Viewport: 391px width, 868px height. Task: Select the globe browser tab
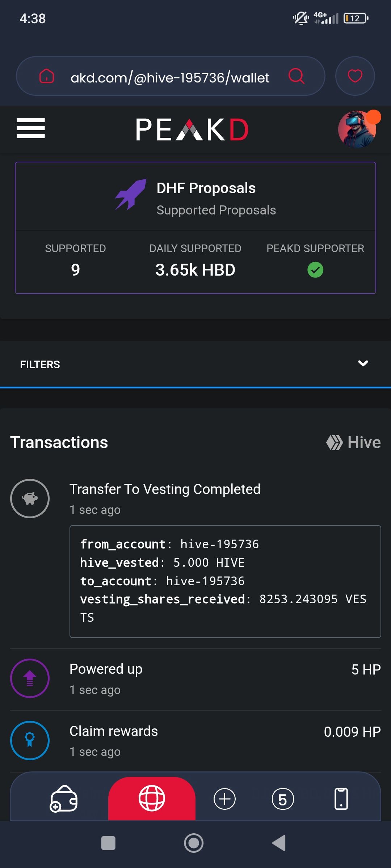152,798
